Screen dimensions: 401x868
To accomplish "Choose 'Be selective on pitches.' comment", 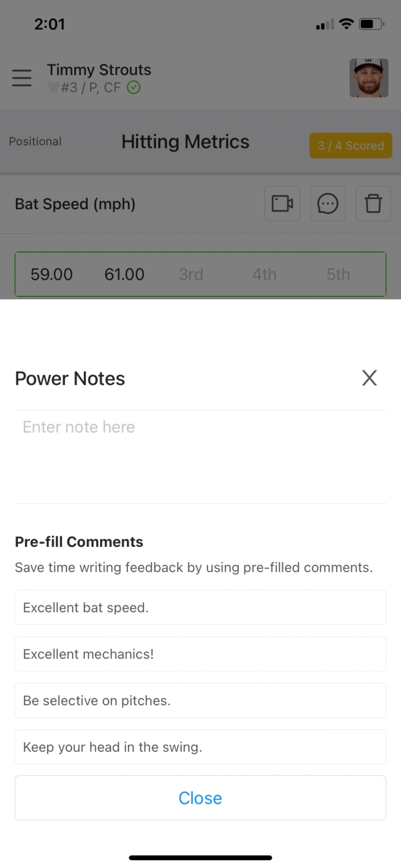I will pyautogui.click(x=200, y=700).
